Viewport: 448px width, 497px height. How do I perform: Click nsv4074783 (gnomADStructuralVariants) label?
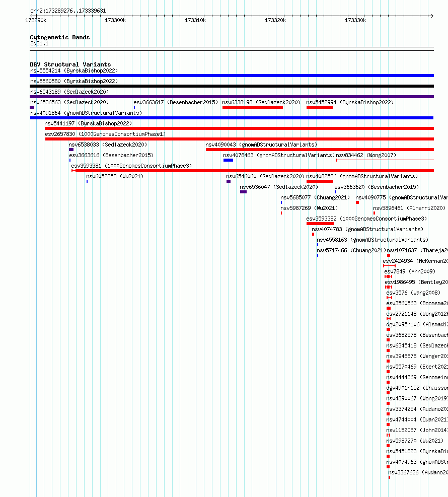tap(367, 229)
